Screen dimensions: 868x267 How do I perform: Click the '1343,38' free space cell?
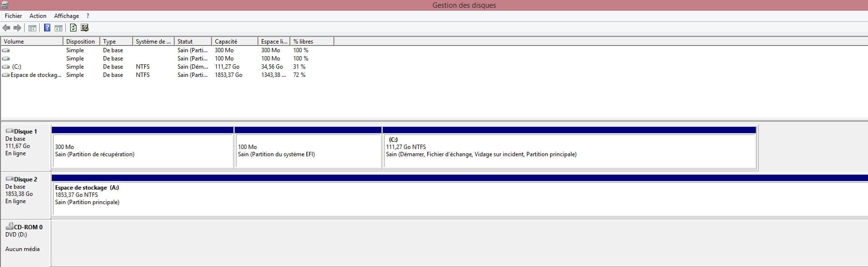274,75
